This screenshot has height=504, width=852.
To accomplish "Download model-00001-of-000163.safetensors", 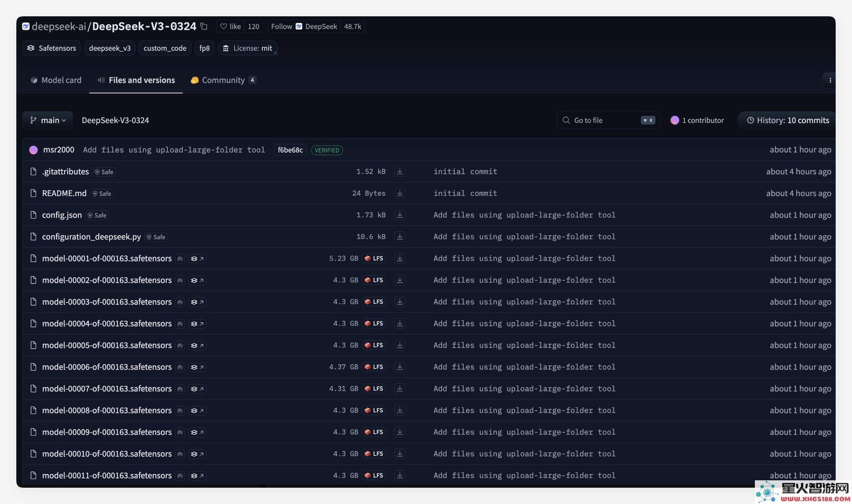I will pyautogui.click(x=399, y=259).
